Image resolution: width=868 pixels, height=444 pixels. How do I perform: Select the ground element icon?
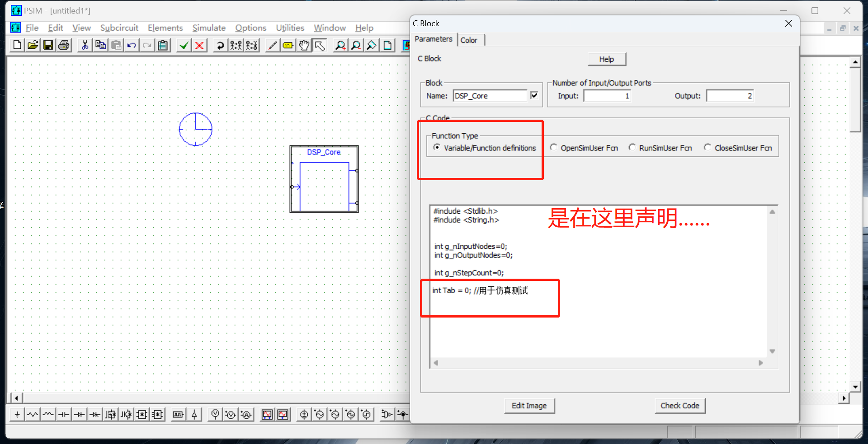tap(17, 414)
